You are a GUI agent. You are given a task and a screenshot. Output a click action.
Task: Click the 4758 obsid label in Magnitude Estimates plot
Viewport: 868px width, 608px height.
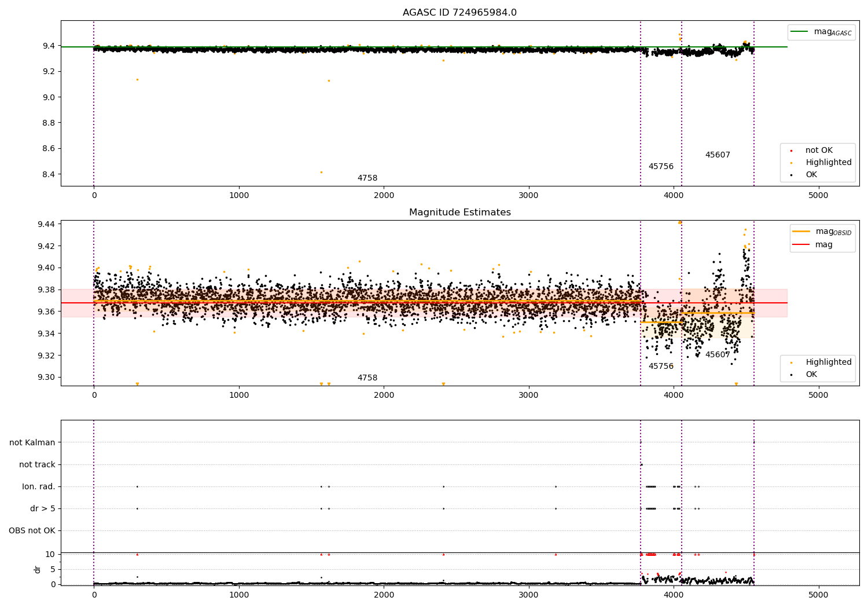[367, 378]
